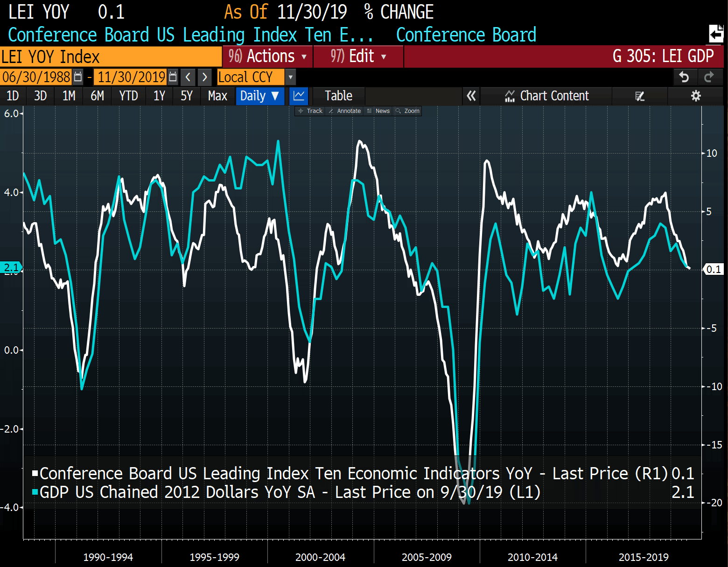Switch to line chart view icon
728x567 pixels.
tap(299, 96)
